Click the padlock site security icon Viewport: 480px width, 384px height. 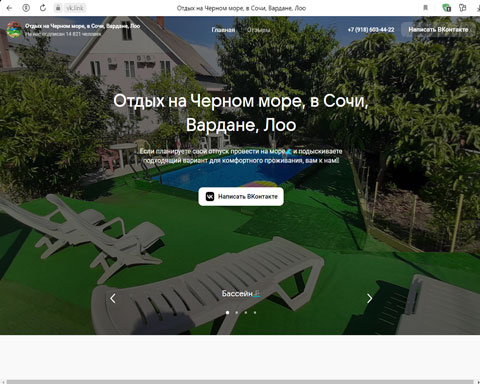pos(58,8)
